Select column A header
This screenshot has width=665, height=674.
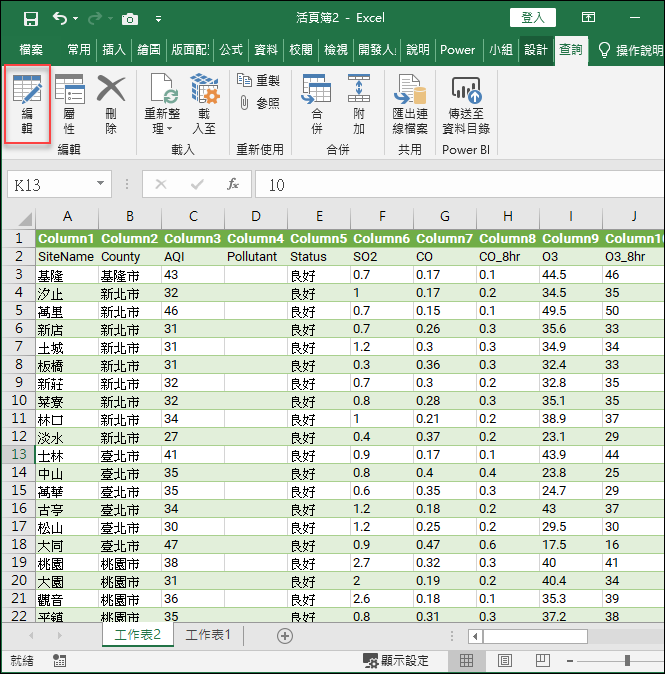[67, 216]
